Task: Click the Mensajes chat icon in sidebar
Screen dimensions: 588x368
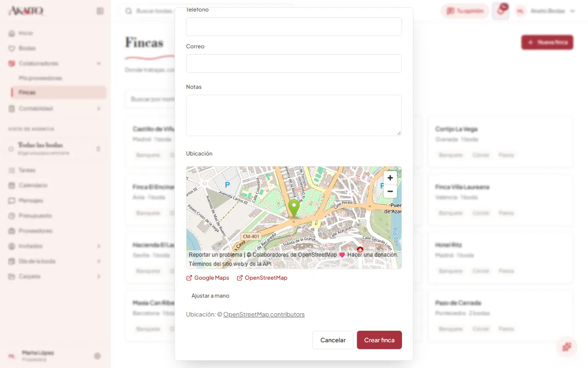Action: 12,201
